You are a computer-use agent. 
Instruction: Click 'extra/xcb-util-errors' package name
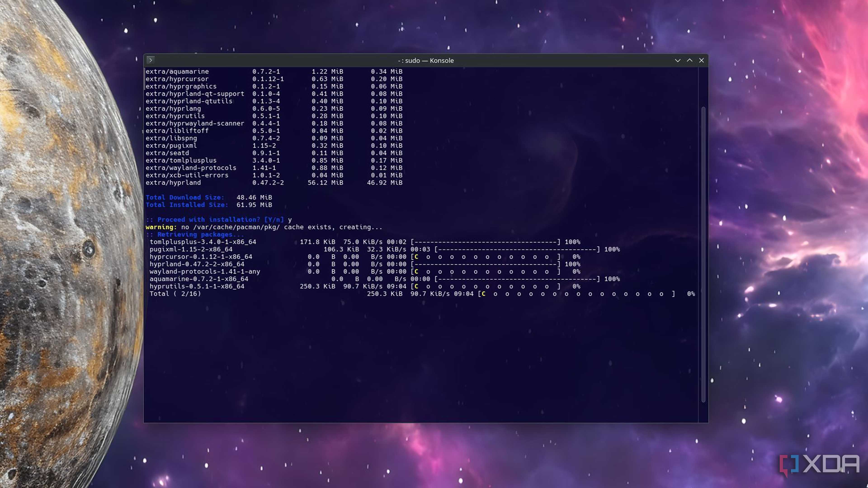click(x=187, y=175)
